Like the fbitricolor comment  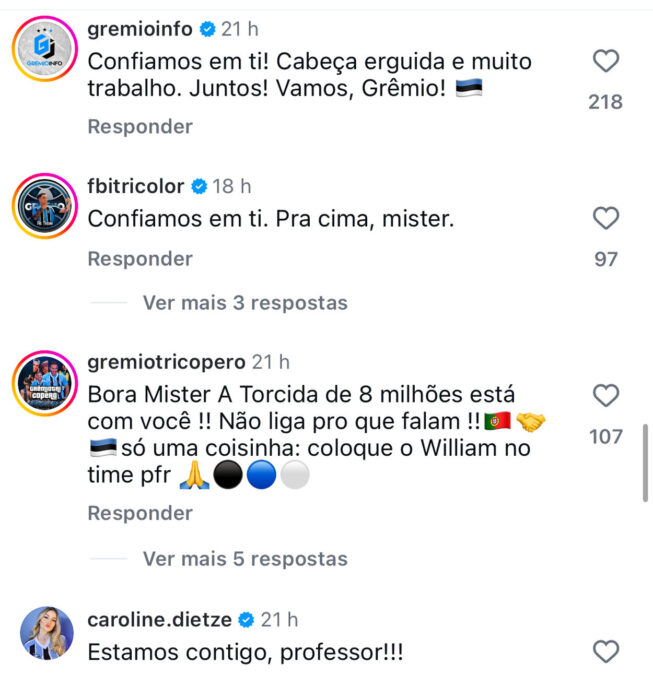(606, 218)
